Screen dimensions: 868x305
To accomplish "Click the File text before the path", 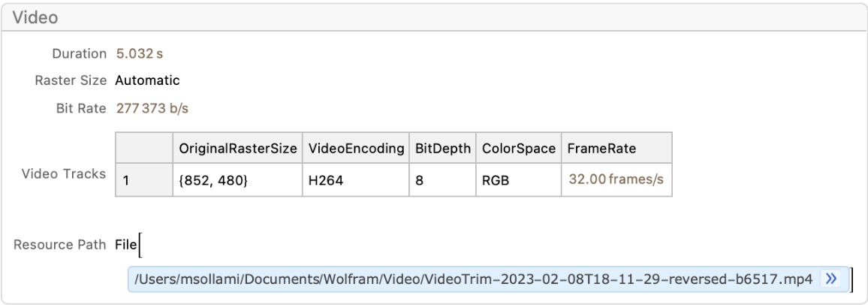I will coord(125,244).
